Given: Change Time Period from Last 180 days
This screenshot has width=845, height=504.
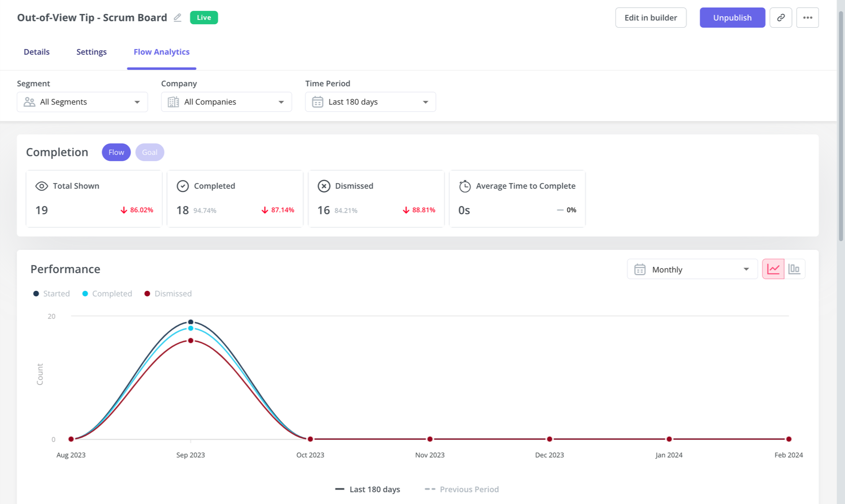Looking at the screenshot, I should [370, 101].
